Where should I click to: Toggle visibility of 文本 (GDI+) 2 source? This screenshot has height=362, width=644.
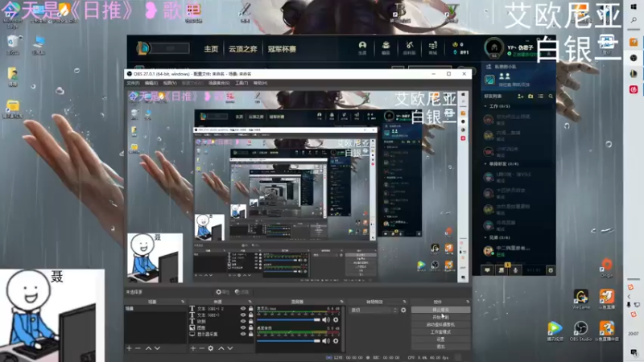pos(243,309)
